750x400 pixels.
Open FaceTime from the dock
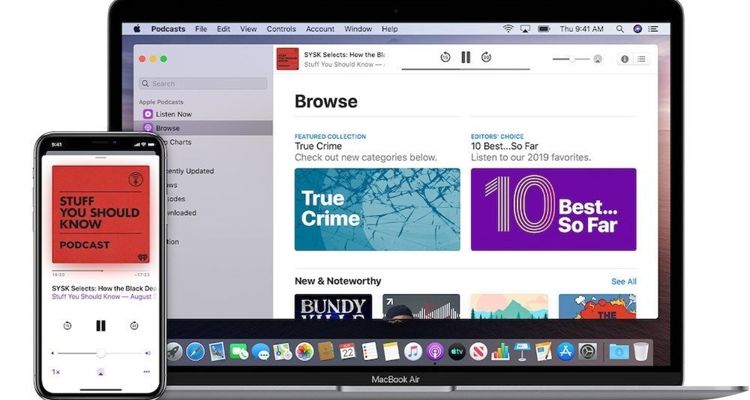239,352
